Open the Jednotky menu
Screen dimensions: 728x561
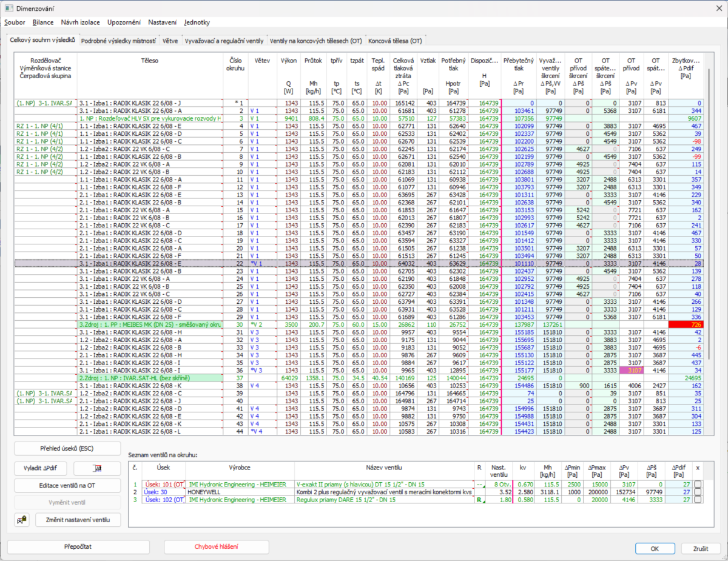tap(197, 22)
